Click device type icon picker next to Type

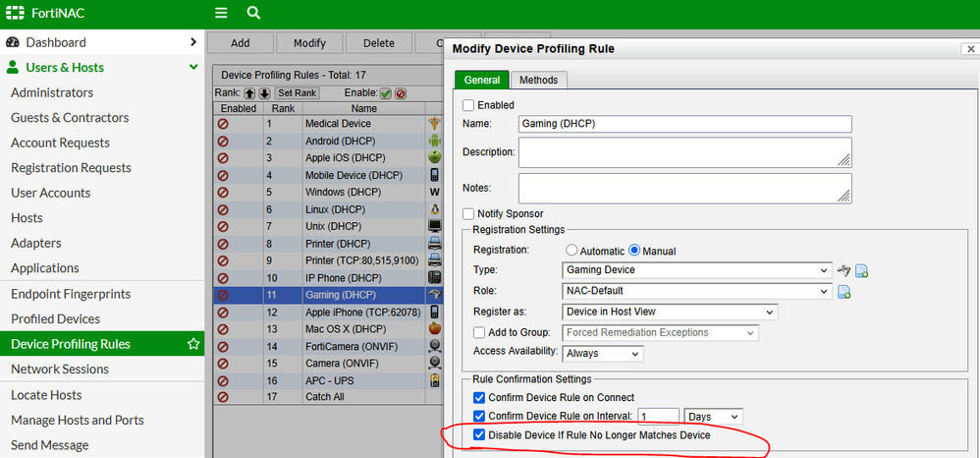(x=844, y=271)
